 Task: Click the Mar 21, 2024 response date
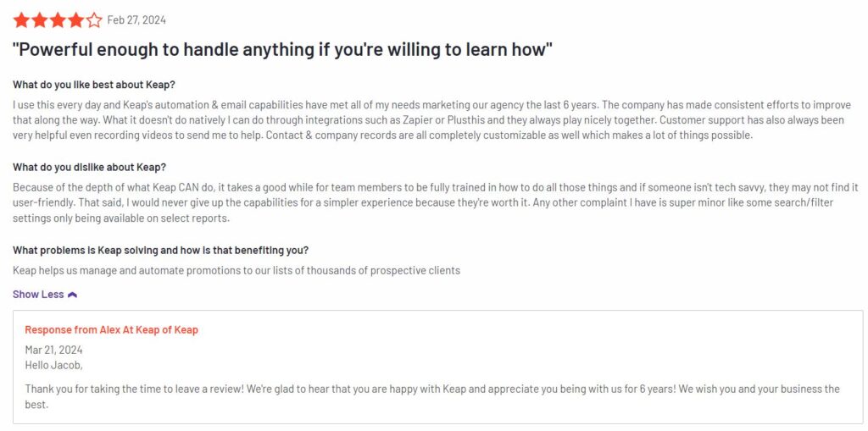pyautogui.click(x=53, y=350)
